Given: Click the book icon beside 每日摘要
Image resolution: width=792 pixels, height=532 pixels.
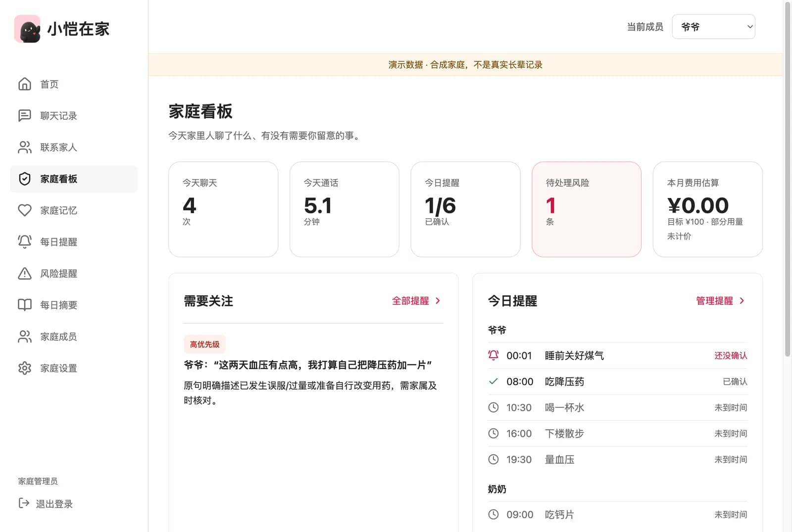Looking at the screenshot, I should tap(25, 305).
